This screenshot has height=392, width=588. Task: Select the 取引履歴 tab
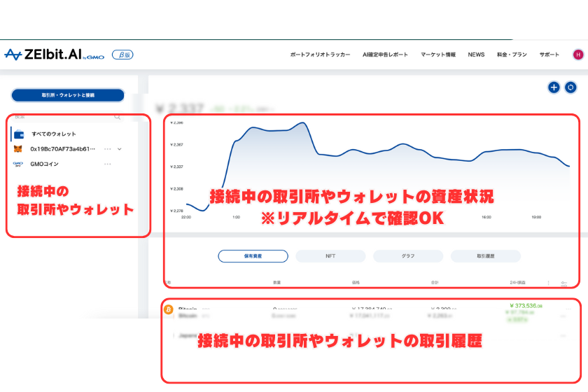486,256
